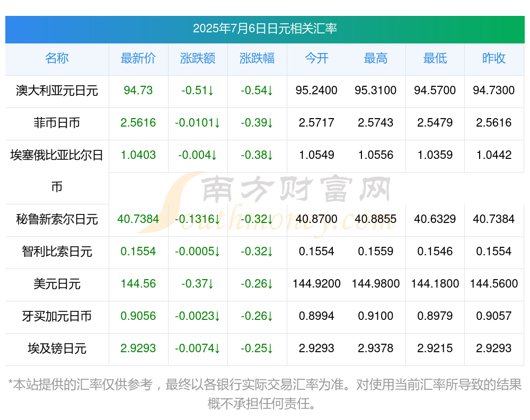This screenshot has height=420, width=530.
Task: Select the low value '2.5479'
Action: click(435, 123)
